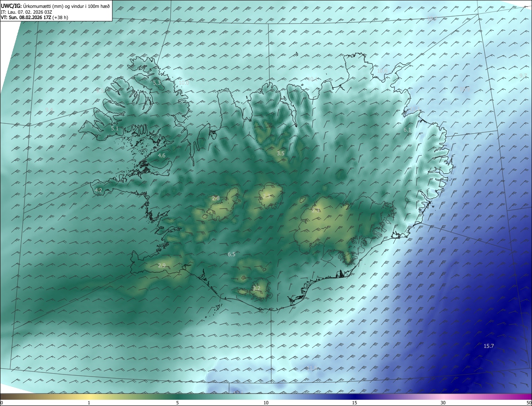Click the '5.1' value label
Image resolution: width=532 pixels, height=406 pixels.
click(x=115, y=129)
